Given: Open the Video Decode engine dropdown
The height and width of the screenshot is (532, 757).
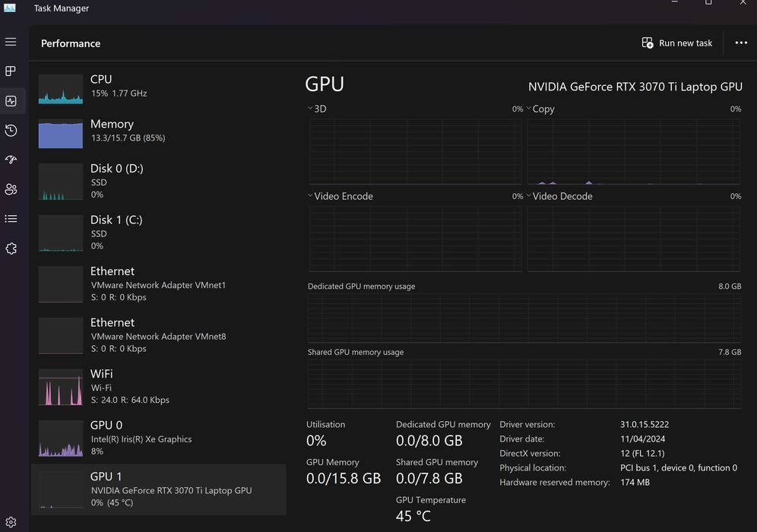Looking at the screenshot, I should tap(529, 195).
